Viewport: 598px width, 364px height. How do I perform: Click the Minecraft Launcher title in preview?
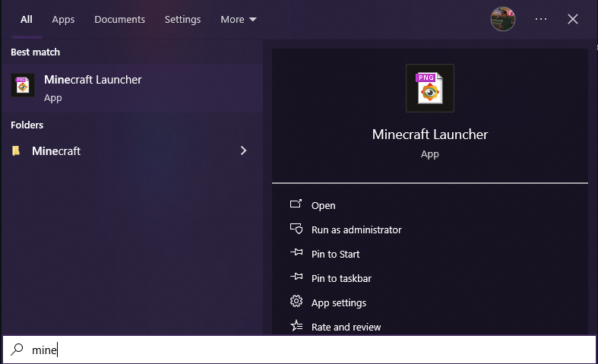tap(430, 135)
